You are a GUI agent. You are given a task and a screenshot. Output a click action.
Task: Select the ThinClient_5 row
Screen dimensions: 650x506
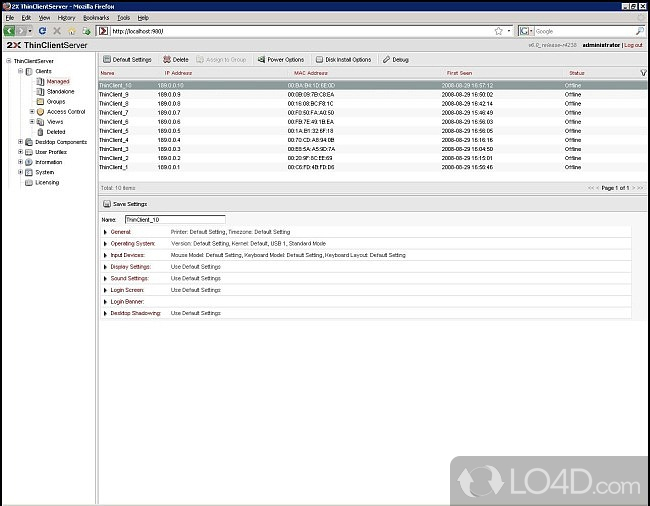373,131
